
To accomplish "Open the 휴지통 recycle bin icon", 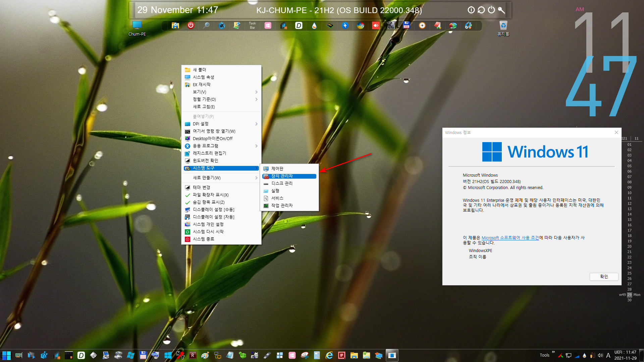I will [x=503, y=28].
